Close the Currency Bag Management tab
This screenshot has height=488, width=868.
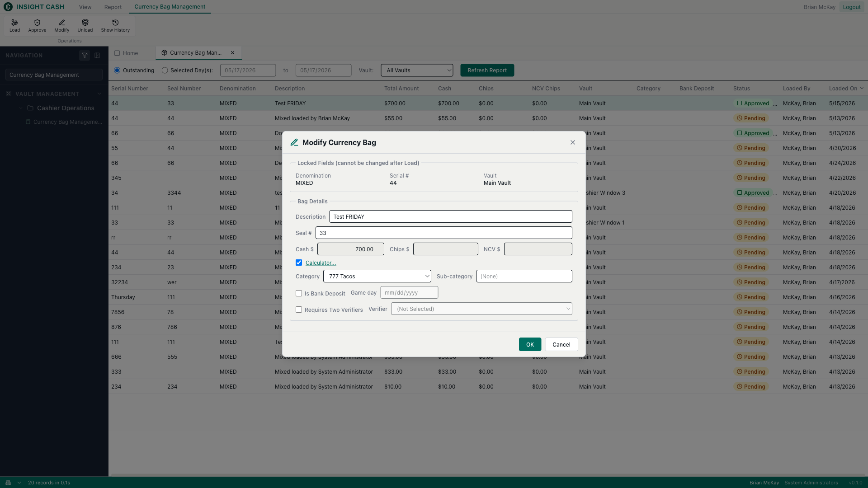[x=233, y=53]
